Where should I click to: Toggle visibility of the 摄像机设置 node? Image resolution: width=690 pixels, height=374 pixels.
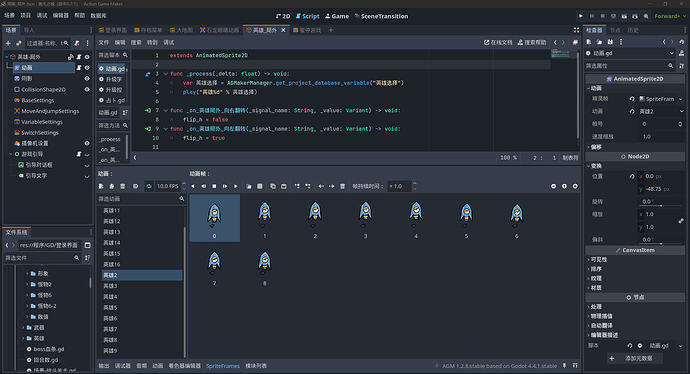[87, 143]
